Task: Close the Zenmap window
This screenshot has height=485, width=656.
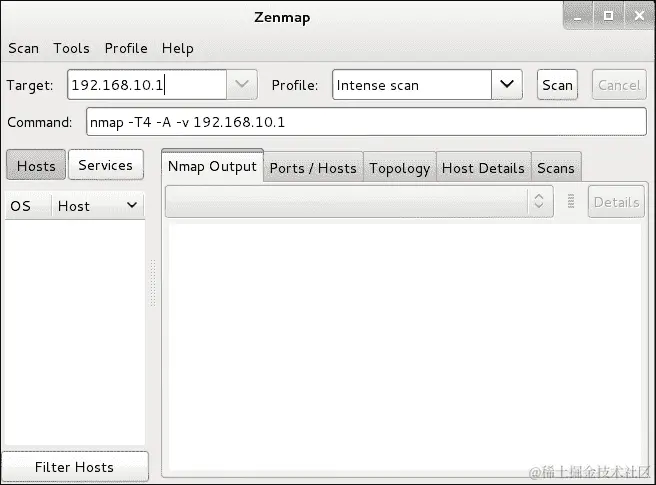Action: [639, 16]
